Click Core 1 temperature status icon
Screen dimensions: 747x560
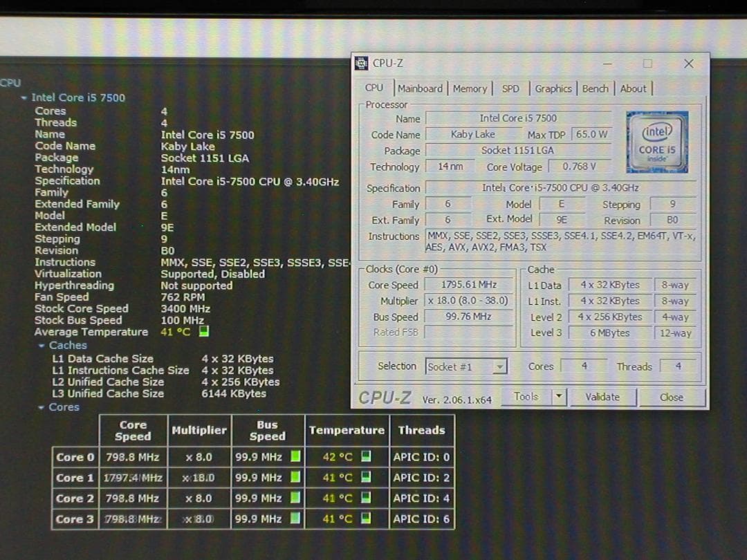click(366, 476)
